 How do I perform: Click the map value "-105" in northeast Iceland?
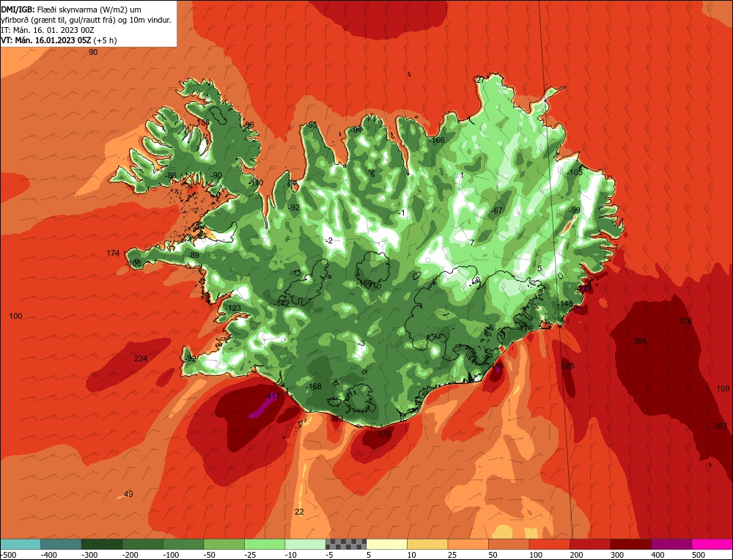[575, 172]
